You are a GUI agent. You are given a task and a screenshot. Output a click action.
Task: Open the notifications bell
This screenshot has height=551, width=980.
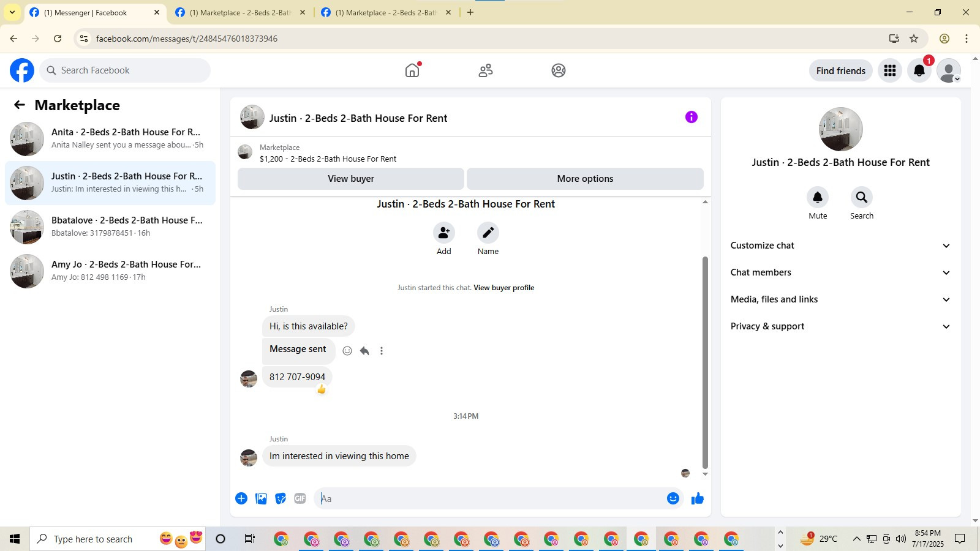[x=919, y=70]
